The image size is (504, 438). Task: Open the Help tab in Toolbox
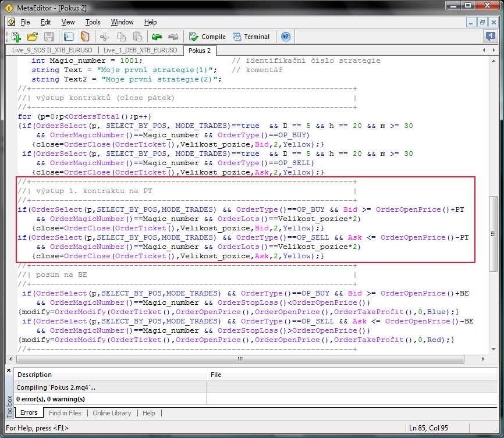(x=148, y=413)
